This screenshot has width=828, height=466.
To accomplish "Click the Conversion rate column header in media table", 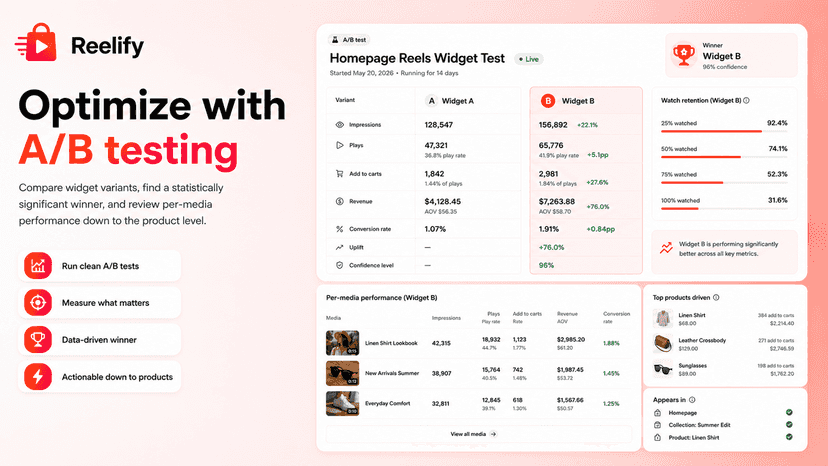I will point(616,317).
